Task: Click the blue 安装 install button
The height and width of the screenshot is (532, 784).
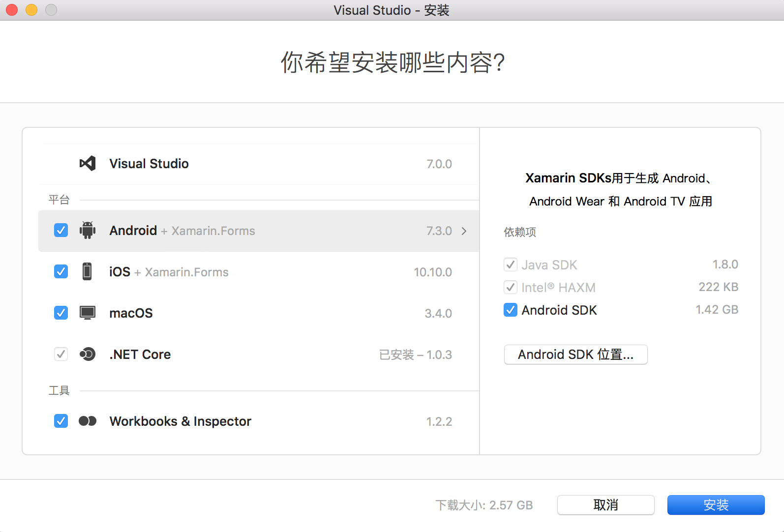Action: pos(716,505)
